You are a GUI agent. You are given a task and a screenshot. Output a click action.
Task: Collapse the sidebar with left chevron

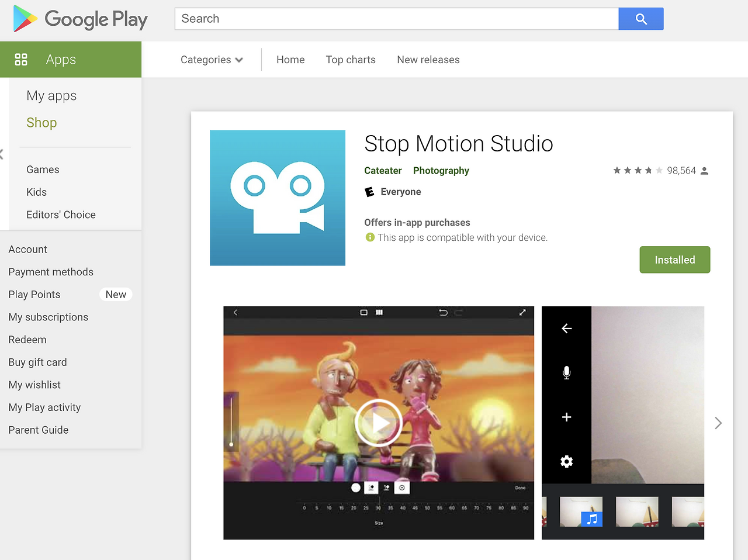(2, 154)
